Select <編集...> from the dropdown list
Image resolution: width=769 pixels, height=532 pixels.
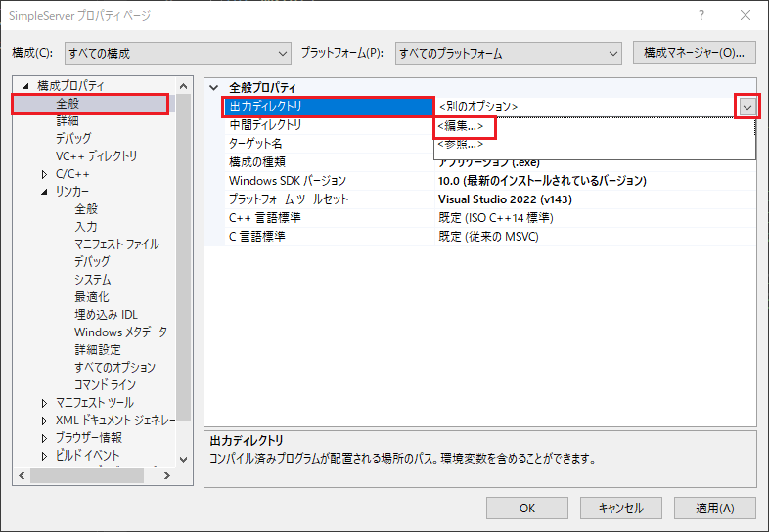point(462,126)
